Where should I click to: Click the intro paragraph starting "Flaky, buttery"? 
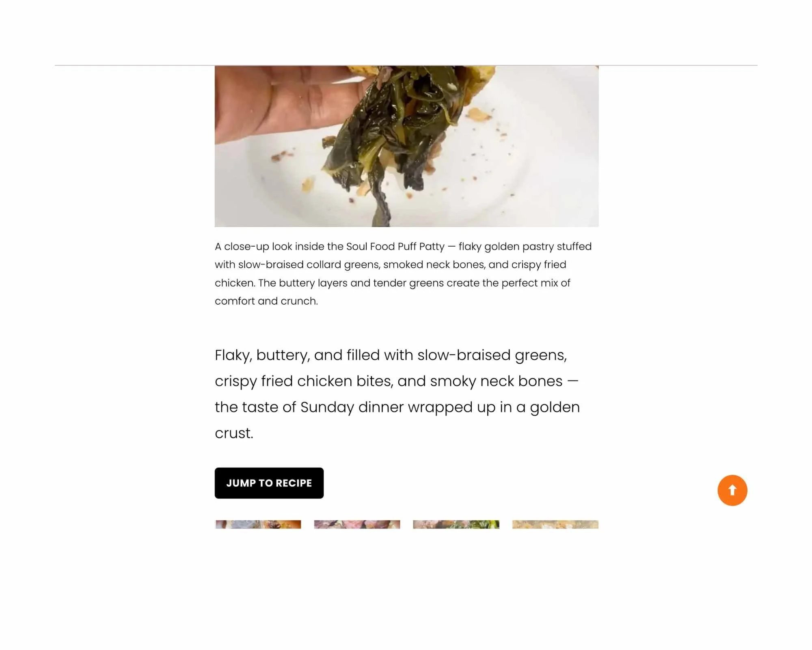pos(397,394)
